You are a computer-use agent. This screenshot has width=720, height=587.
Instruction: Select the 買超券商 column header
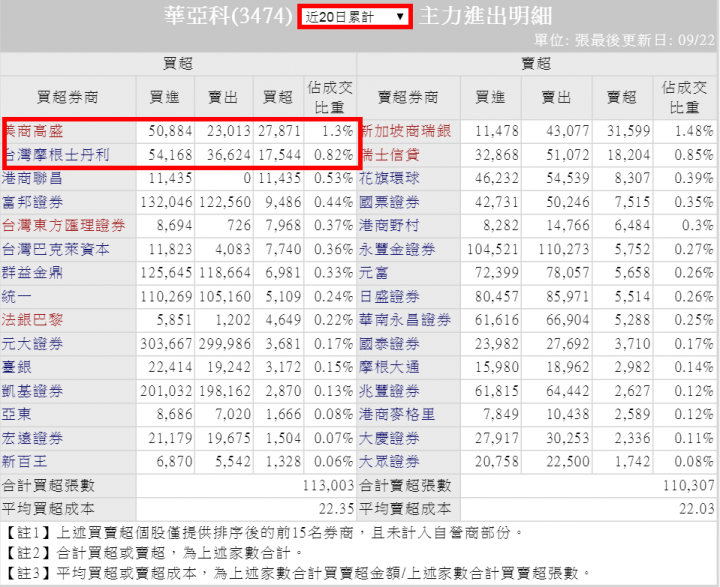point(68,97)
